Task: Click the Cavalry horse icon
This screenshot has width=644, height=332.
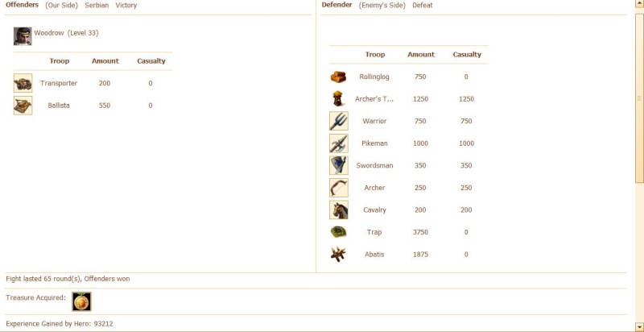Action: pos(339,210)
